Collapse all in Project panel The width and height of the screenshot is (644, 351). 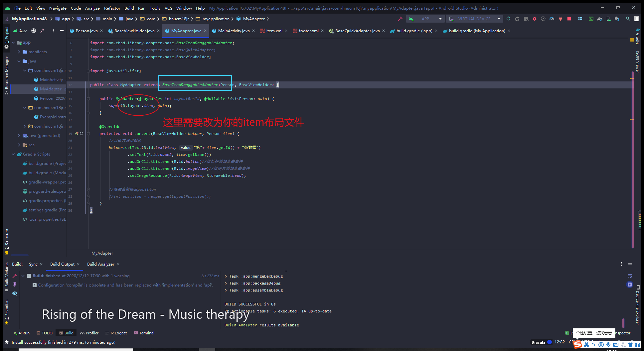coord(42,31)
